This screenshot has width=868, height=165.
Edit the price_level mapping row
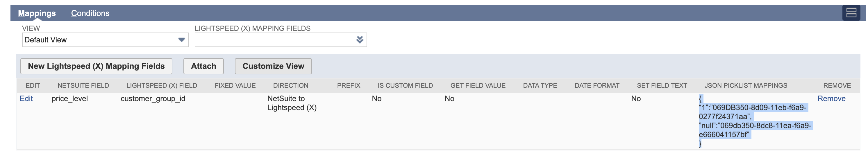coord(26,99)
